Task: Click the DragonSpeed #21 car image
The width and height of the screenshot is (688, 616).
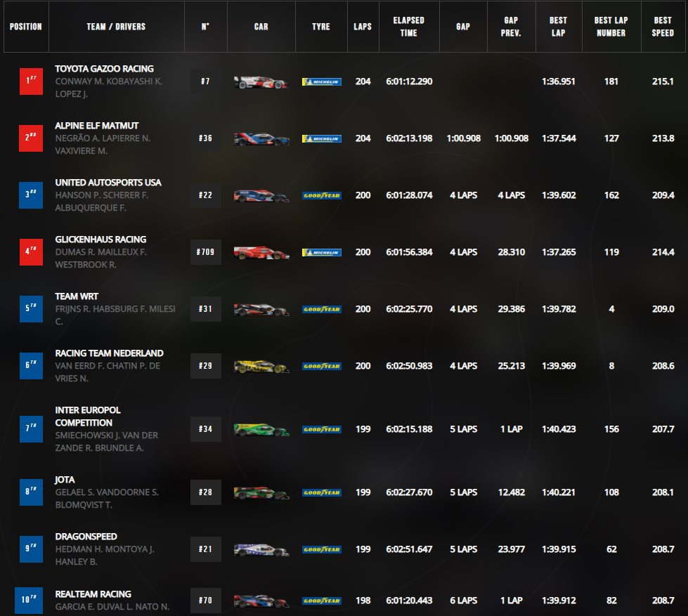Action: tap(261, 549)
